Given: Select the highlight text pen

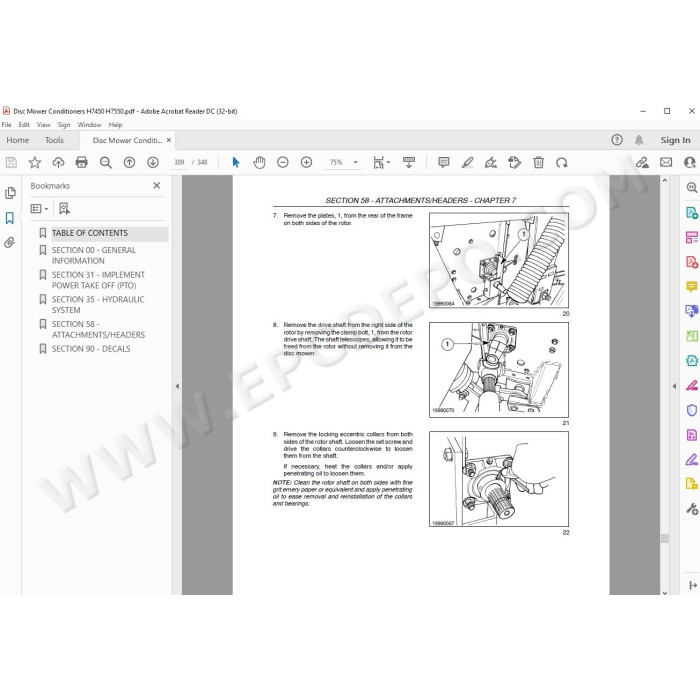Looking at the screenshot, I should point(467,162).
